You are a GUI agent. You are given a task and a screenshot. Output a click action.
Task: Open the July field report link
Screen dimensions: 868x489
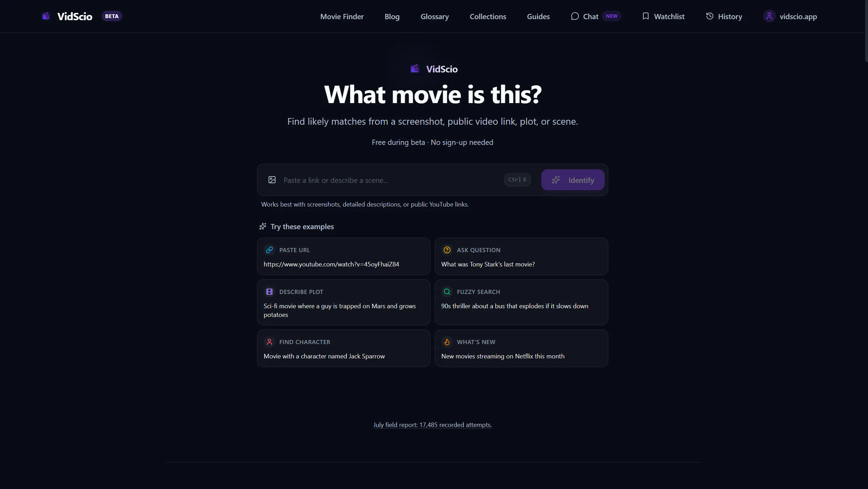click(432, 425)
